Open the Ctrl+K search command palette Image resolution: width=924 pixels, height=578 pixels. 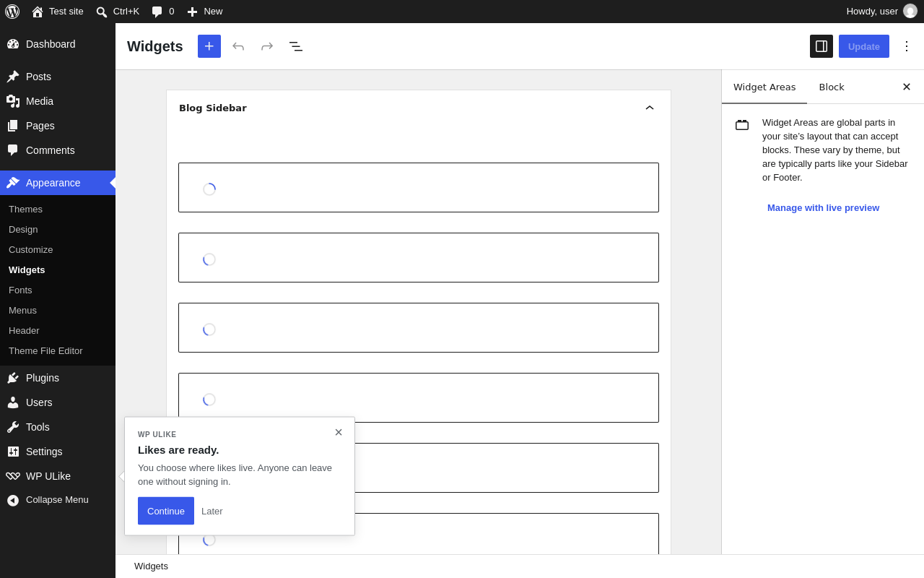coord(118,12)
